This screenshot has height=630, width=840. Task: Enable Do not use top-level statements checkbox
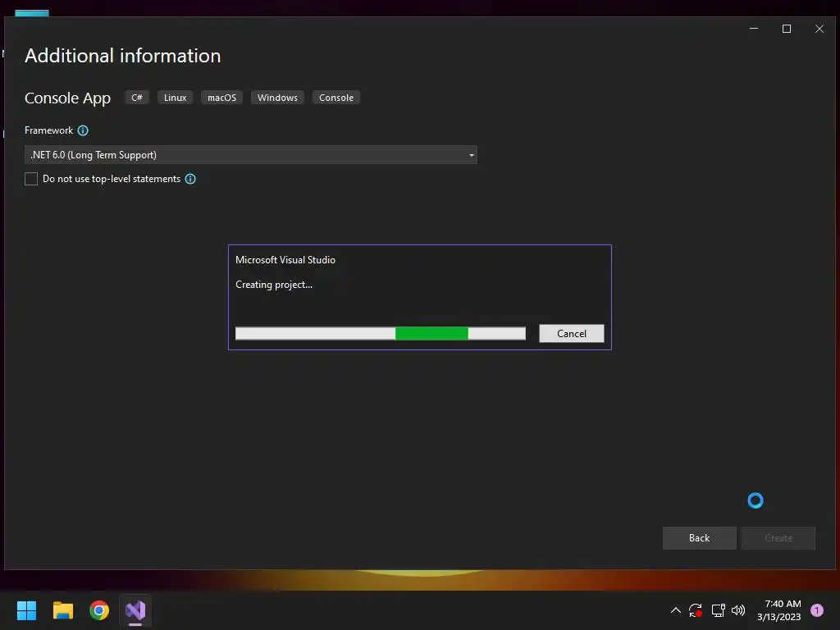31,179
